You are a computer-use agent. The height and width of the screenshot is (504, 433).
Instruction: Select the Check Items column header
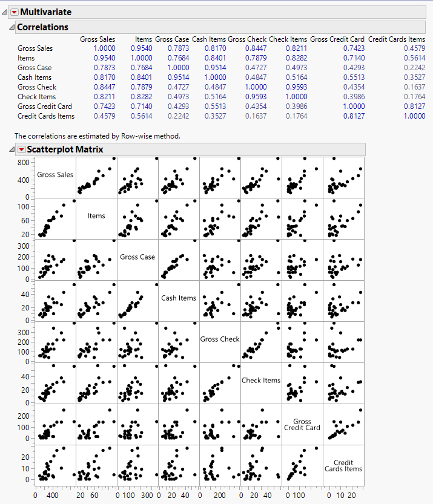(x=288, y=39)
